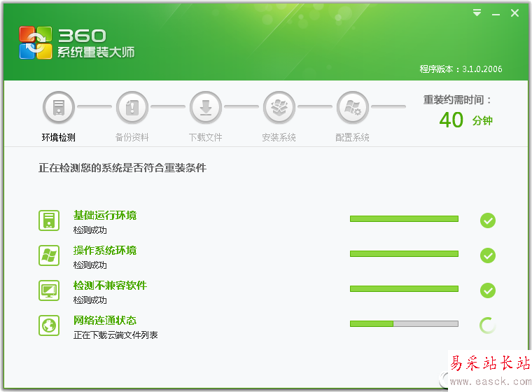
Task: Select the 备份资料 step label
Action: tap(132, 137)
